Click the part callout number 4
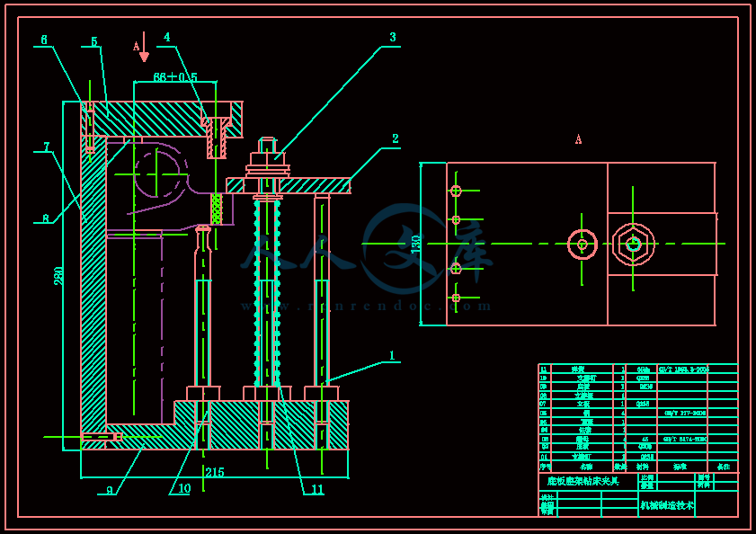This screenshot has height=534, width=756. pyautogui.click(x=167, y=37)
